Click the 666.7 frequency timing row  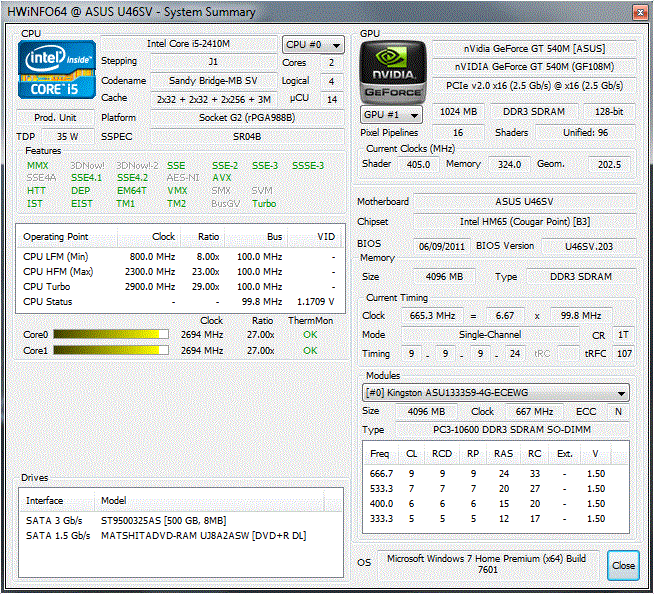click(495, 473)
